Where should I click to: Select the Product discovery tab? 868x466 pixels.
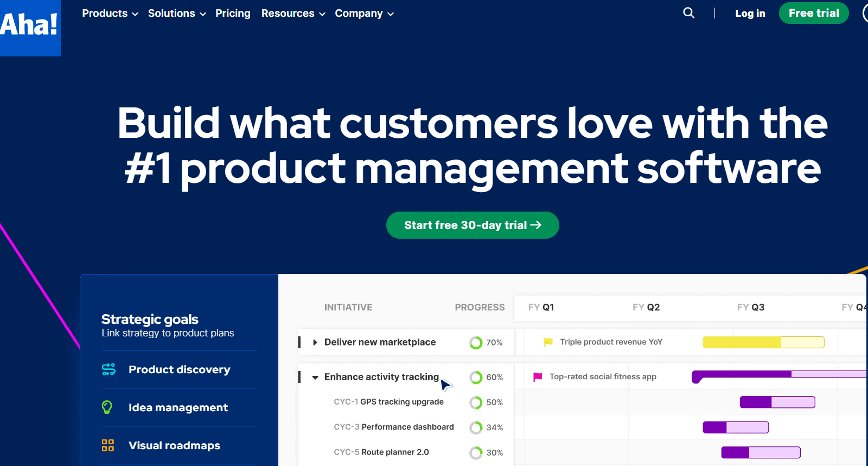[179, 369]
